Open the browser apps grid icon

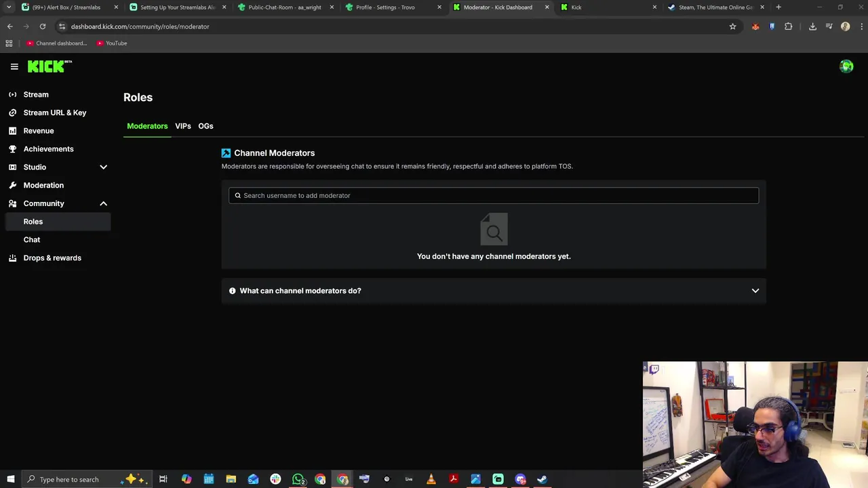[x=9, y=43]
